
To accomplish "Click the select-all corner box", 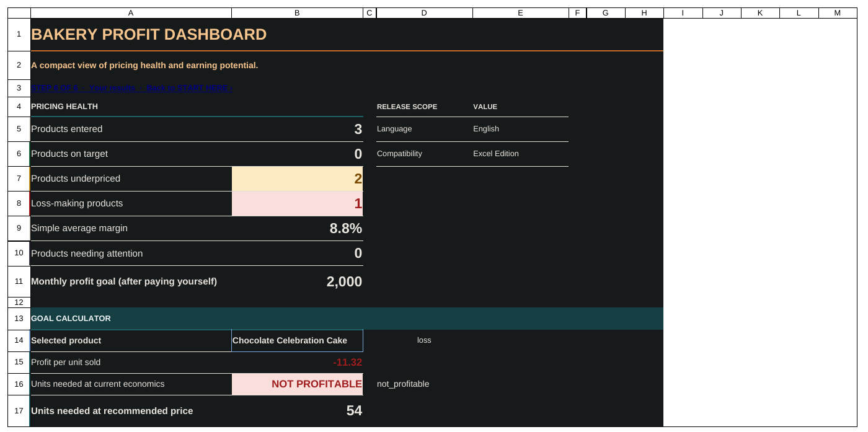I will click(x=19, y=13).
